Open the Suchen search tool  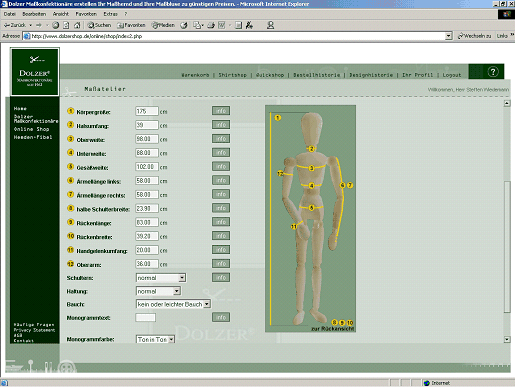click(x=99, y=25)
